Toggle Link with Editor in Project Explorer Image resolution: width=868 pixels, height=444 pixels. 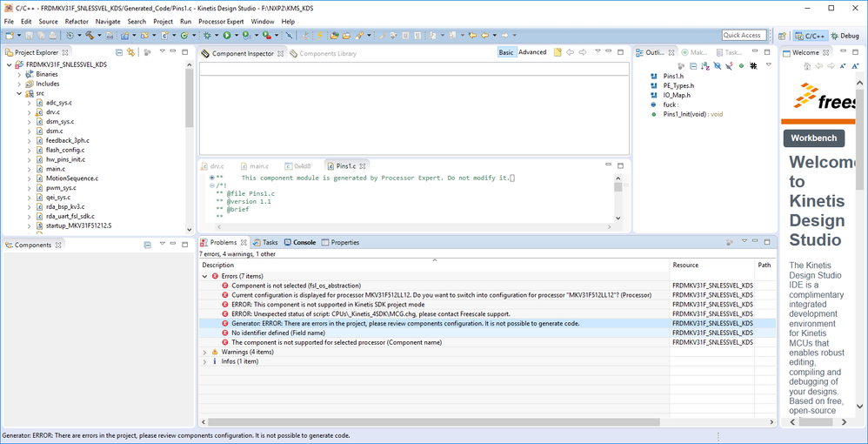click(130, 52)
